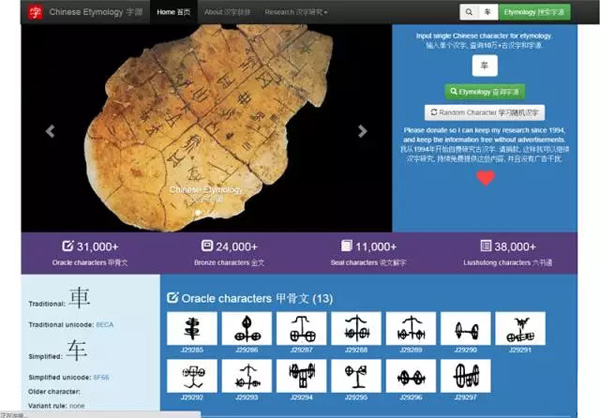Viewport: 600px width, 418px height.
Task: Click the red Chinese Etymology logo icon
Action: [35, 12]
